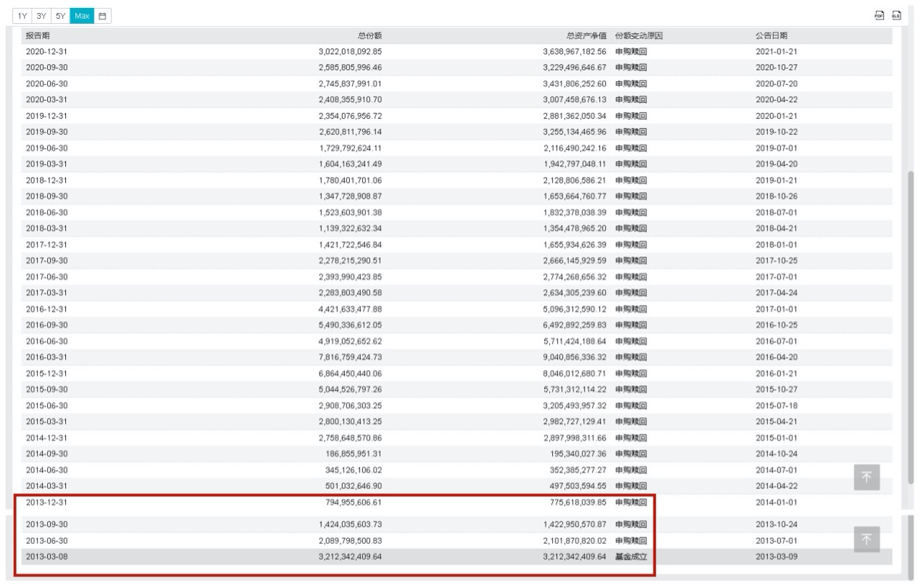Click the 总资产净值 column header

587,35
